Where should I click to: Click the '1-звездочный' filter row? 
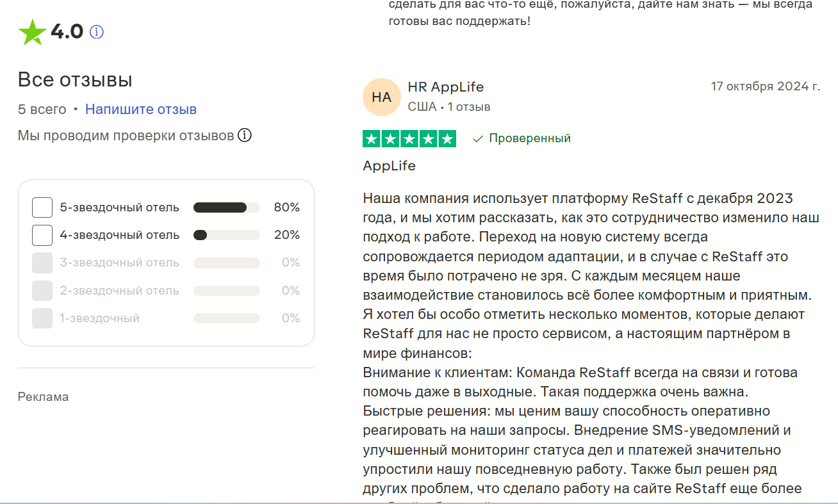pyautogui.click(x=42, y=318)
